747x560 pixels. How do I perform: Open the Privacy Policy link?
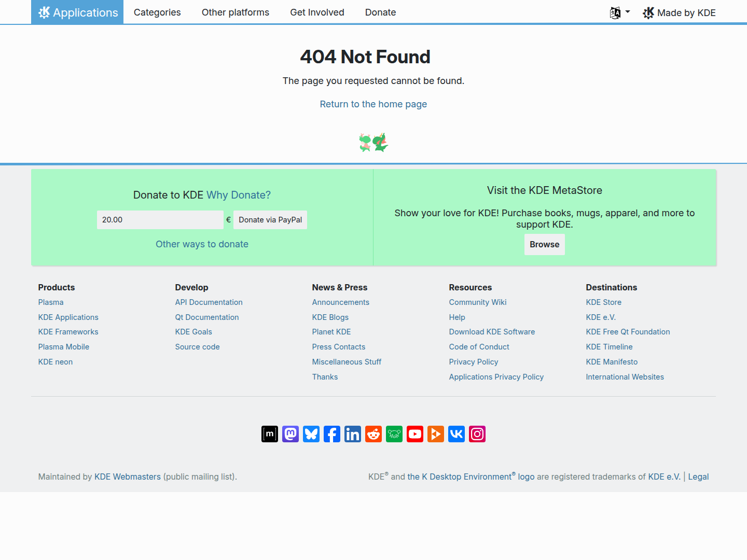[x=474, y=362]
